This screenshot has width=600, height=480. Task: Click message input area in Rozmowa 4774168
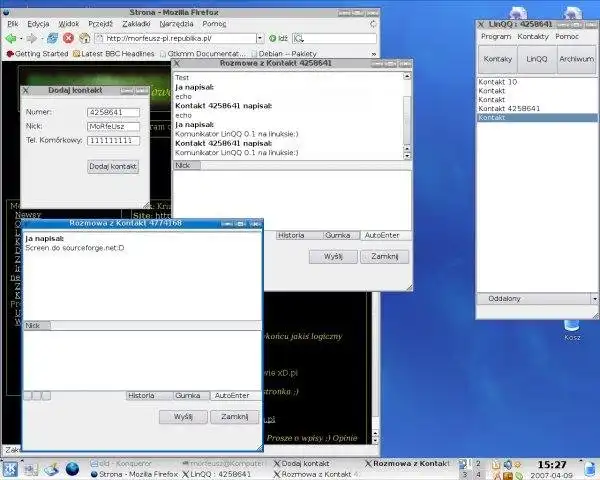coord(142,360)
